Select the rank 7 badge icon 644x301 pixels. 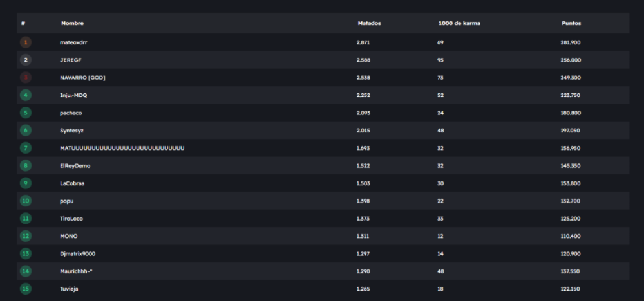click(26, 148)
